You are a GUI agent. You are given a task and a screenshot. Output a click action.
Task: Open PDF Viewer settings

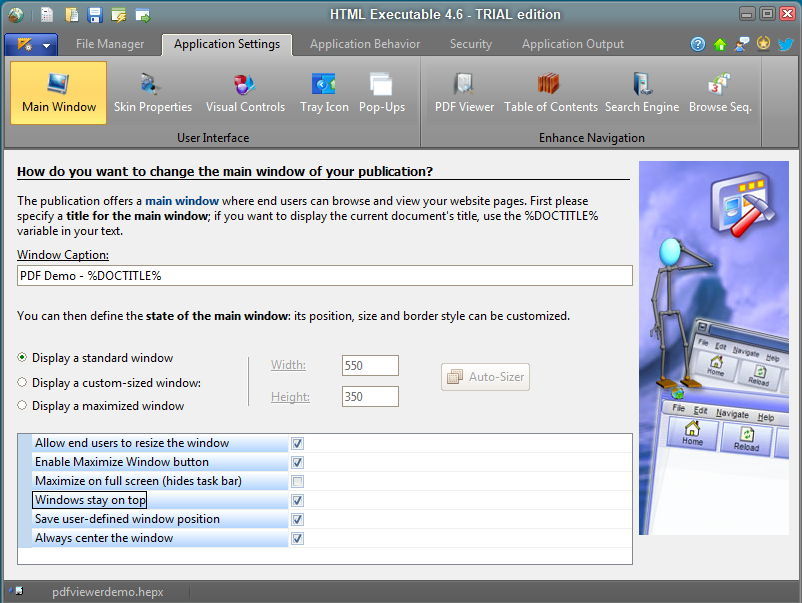[464, 93]
